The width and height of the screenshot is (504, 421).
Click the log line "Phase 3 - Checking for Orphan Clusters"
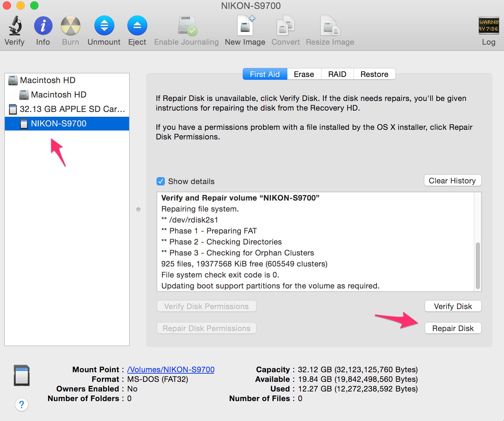point(242,253)
